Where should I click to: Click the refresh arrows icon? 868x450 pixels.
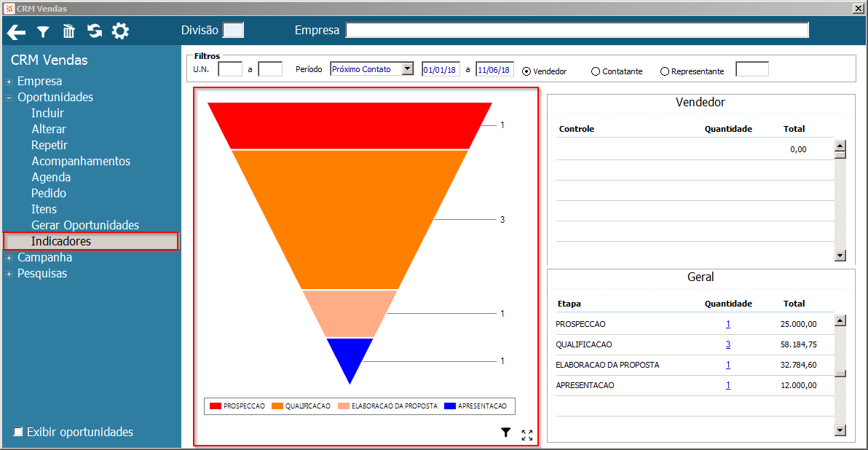click(95, 31)
